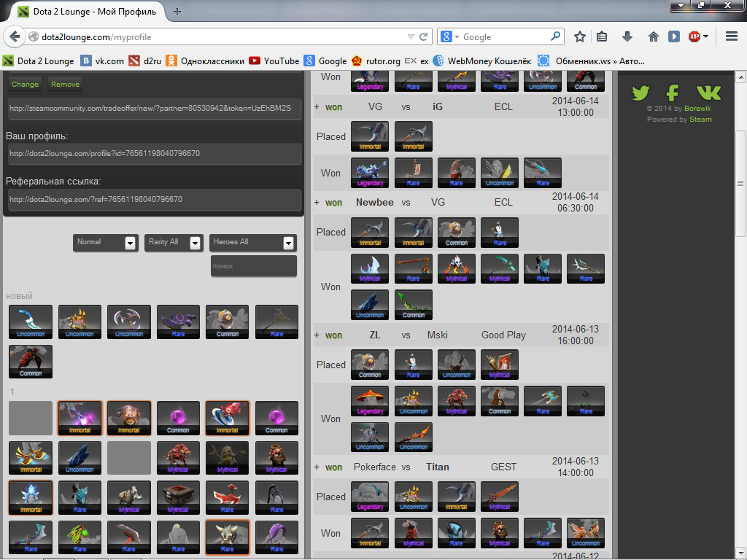
Task: Click the Google search magnifier icon
Action: [555, 36]
